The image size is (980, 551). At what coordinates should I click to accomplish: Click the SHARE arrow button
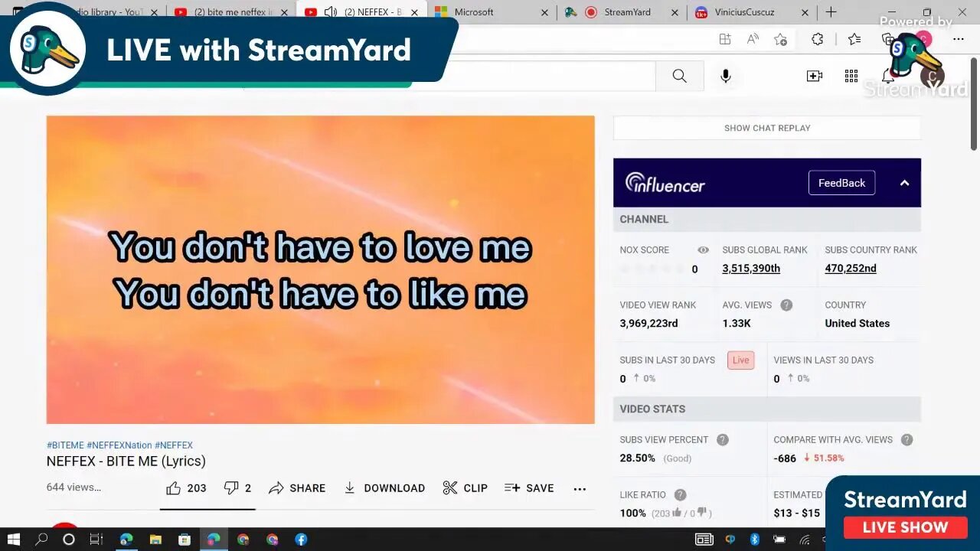pos(297,487)
